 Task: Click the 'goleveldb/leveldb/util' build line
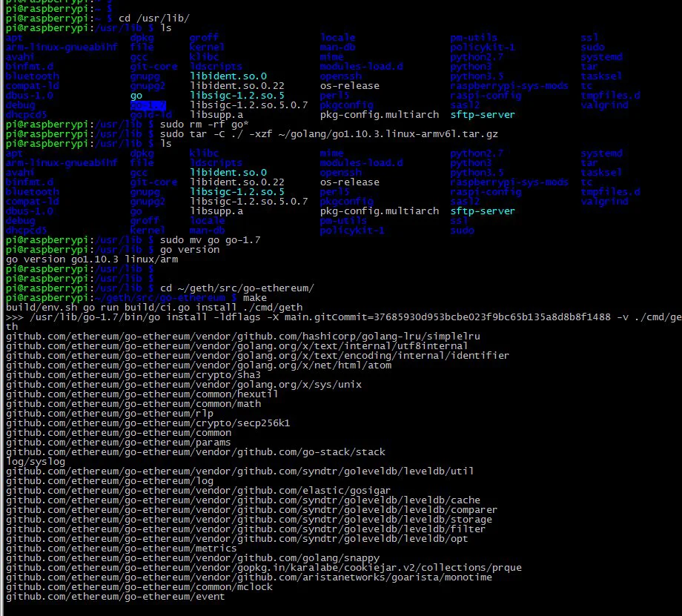(x=239, y=471)
